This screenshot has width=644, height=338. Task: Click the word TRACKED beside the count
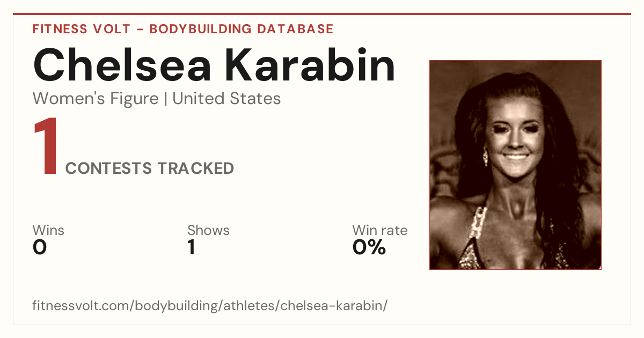coord(196,168)
